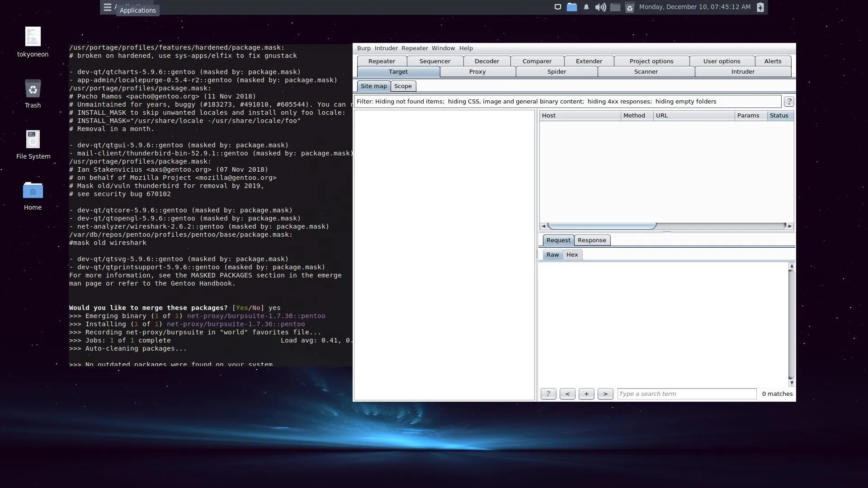The image size is (868, 488).
Task: Click the previous match '<' button
Action: click(x=567, y=394)
